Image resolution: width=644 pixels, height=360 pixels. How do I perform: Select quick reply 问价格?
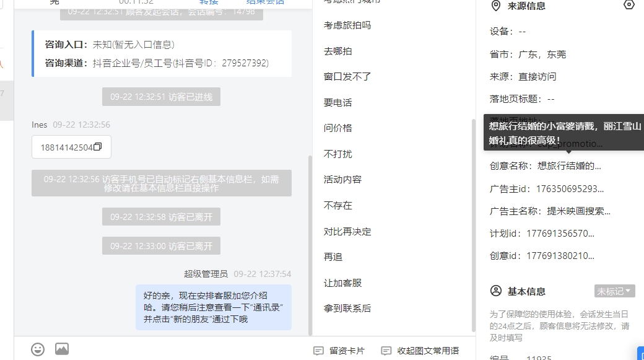click(337, 128)
